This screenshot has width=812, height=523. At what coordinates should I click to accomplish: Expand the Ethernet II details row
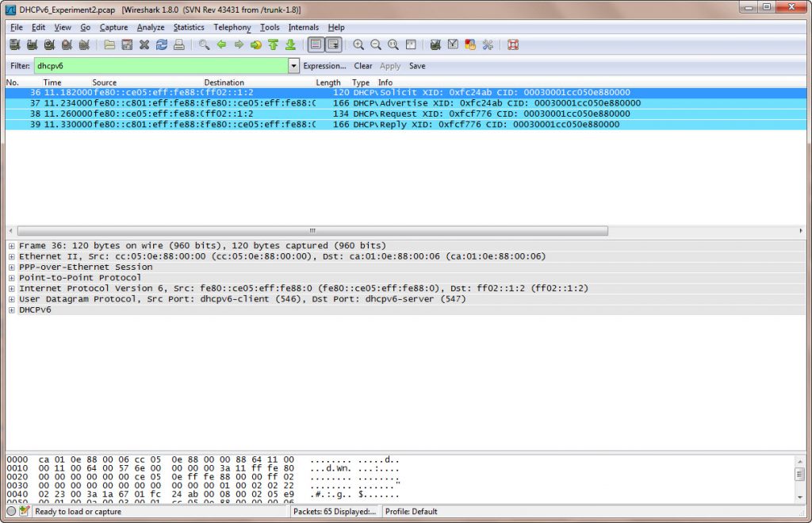[11, 256]
